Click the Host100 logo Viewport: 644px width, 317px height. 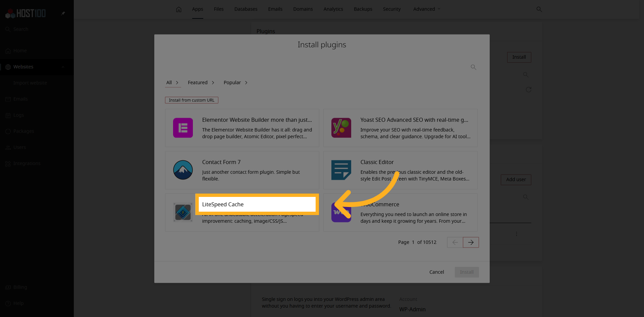25,13
